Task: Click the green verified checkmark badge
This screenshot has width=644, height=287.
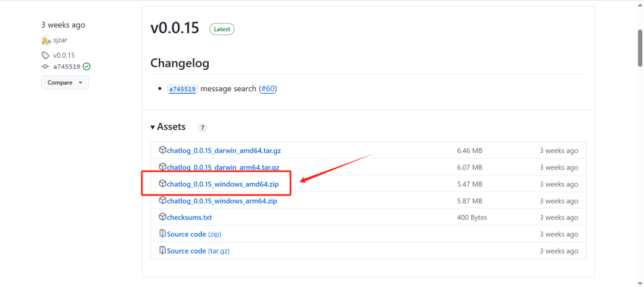Action: coord(86,67)
